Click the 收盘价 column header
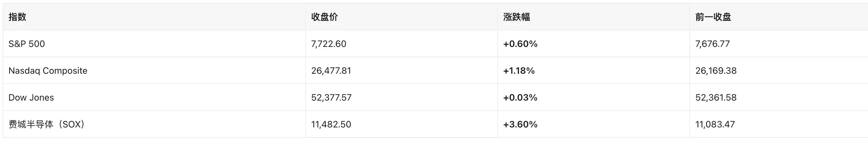This screenshot has width=868, height=141. coord(324,17)
